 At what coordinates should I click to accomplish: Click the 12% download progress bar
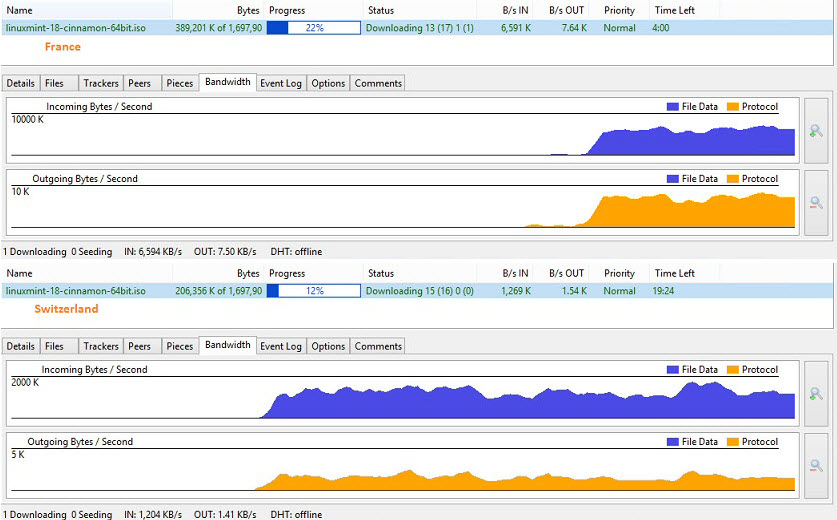click(314, 291)
